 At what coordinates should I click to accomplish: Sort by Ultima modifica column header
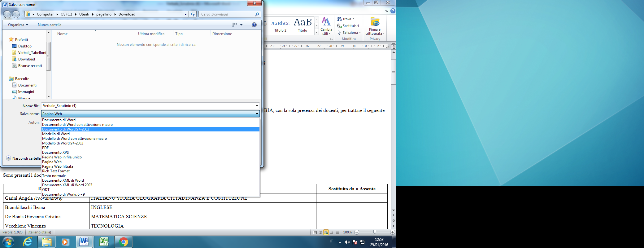click(151, 34)
